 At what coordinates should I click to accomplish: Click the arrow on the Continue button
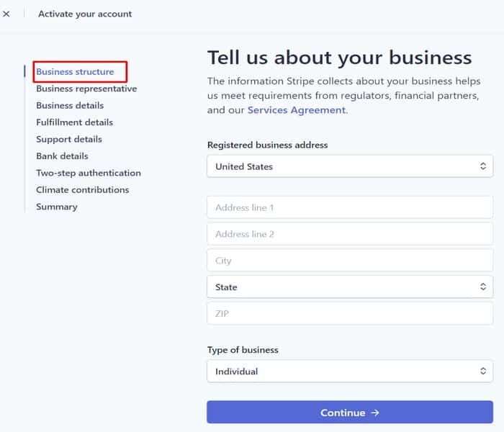(375, 413)
